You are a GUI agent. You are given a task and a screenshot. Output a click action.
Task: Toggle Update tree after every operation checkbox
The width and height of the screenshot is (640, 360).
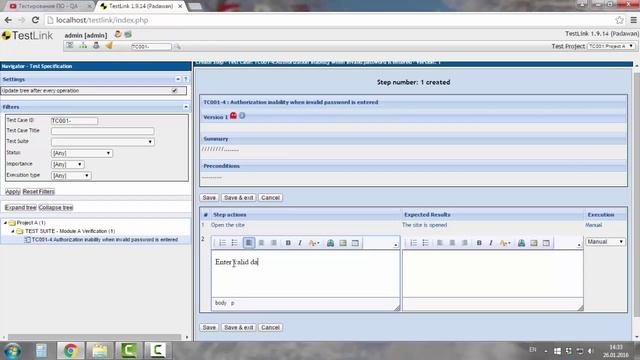(x=175, y=91)
